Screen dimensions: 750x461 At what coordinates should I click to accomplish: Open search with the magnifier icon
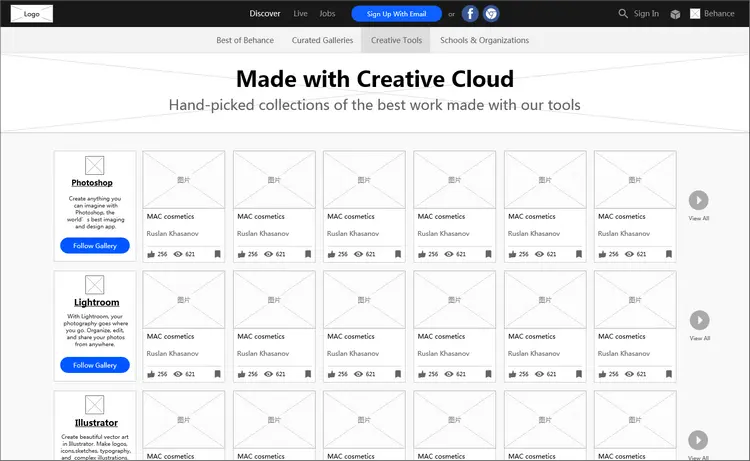pos(623,13)
